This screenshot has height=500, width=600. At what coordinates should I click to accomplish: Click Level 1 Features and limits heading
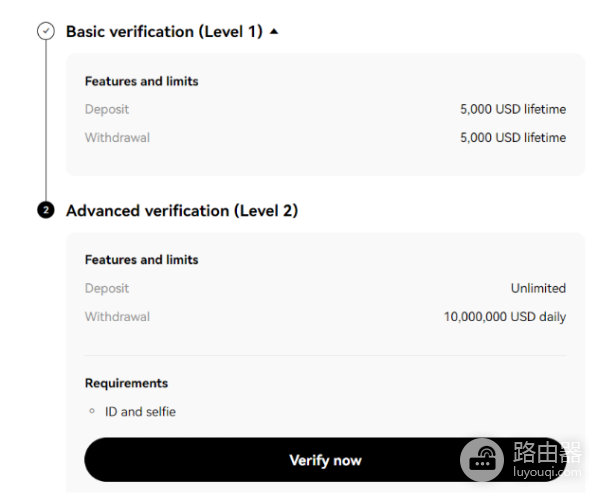[x=141, y=81]
